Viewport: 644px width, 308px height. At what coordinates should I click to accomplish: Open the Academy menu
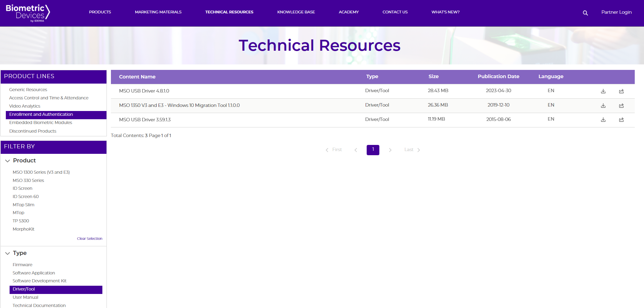tap(349, 12)
